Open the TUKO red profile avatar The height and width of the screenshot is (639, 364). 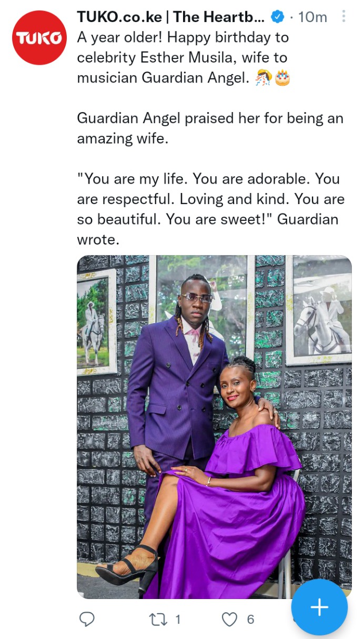39,38
